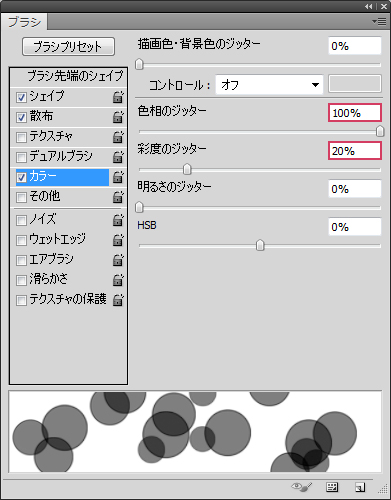This screenshot has width=391, height=500.
Task: Select the デュアルブラシ option row
Action: pos(69,156)
